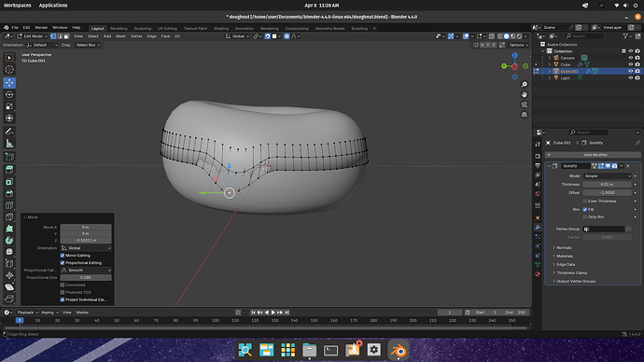Toggle X-ray display in viewport header
644x362 pixels.
pos(492,36)
